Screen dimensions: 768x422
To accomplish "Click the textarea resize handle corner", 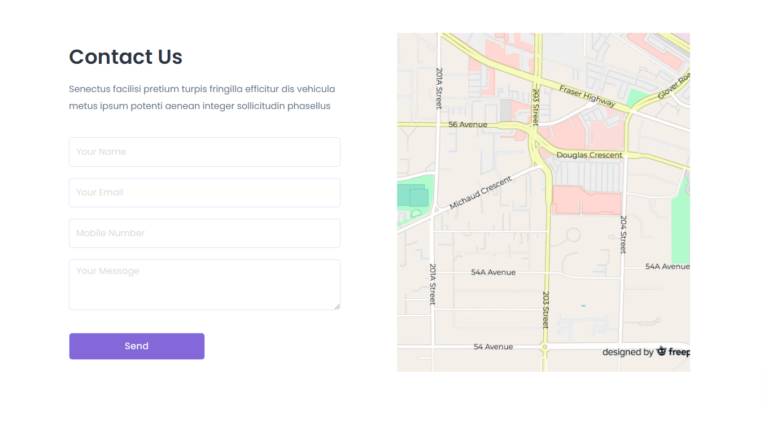I will pos(337,306).
